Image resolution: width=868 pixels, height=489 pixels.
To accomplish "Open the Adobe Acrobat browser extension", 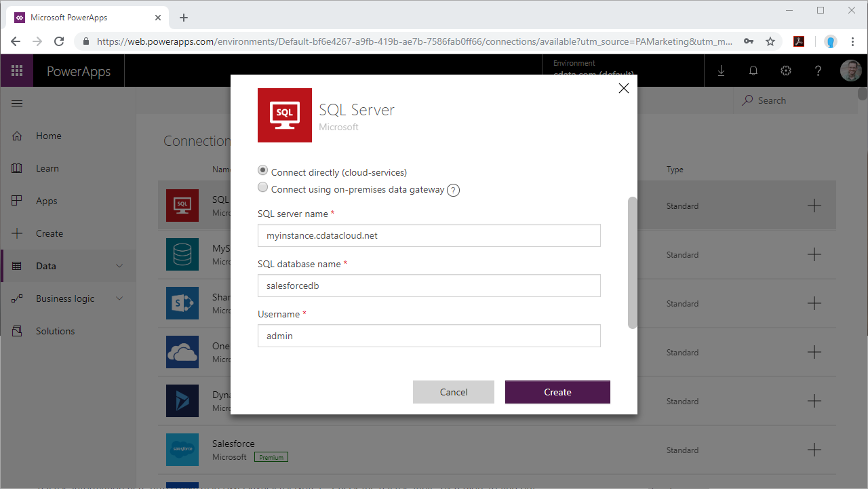I will click(x=799, y=41).
